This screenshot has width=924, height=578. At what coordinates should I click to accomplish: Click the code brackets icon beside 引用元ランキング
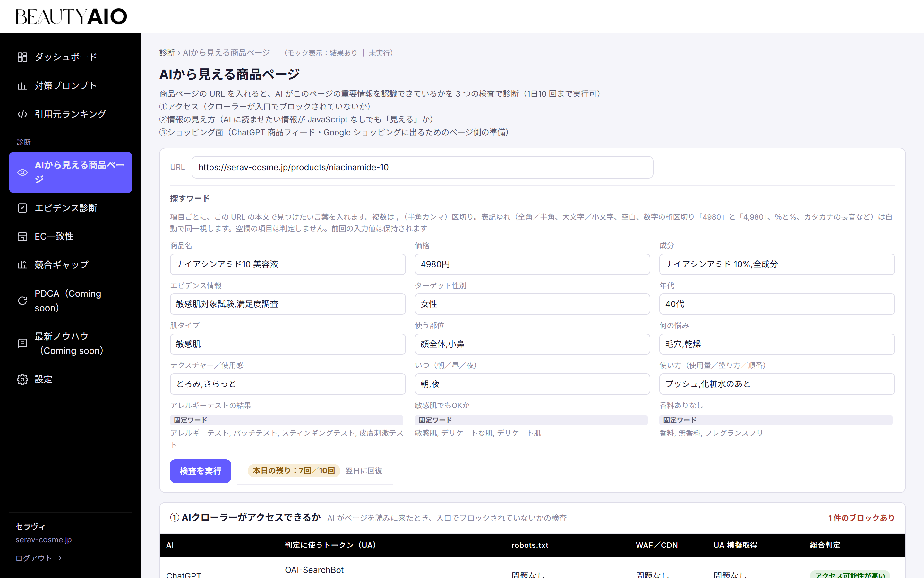pos(22,114)
